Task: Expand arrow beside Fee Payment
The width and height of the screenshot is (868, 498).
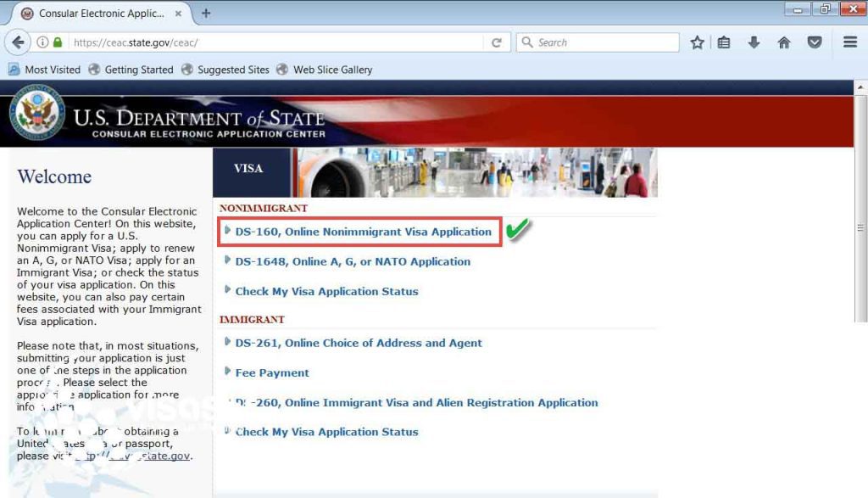Action: click(227, 371)
